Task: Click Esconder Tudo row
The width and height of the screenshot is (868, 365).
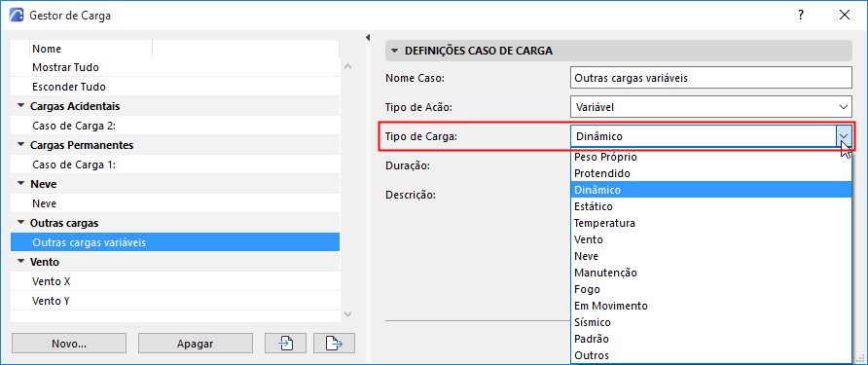Action: click(x=175, y=87)
